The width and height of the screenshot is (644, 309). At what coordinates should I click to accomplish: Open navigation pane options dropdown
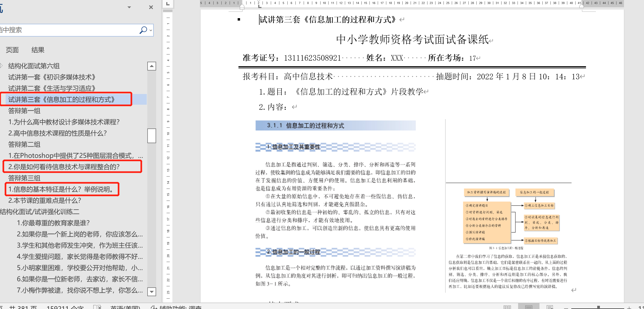(x=129, y=7)
